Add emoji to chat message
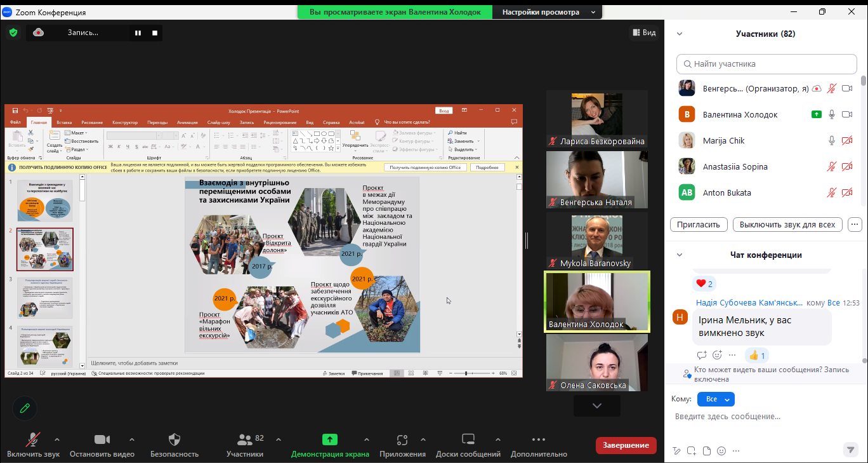 [721, 451]
